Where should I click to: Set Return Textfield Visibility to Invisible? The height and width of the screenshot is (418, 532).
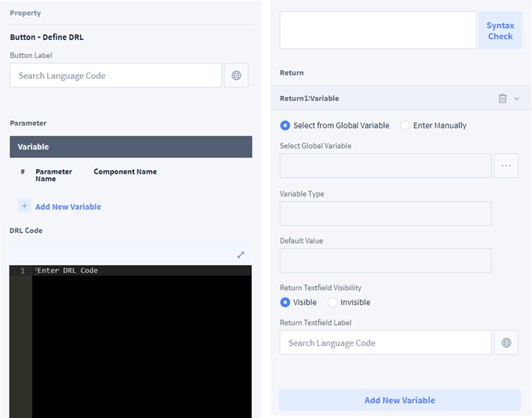tap(332, 302)
